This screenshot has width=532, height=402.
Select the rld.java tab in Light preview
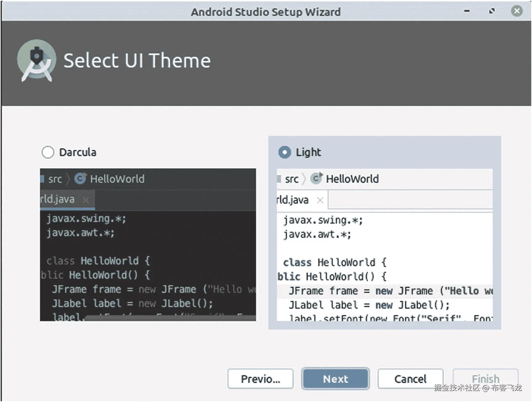[293, 200]
